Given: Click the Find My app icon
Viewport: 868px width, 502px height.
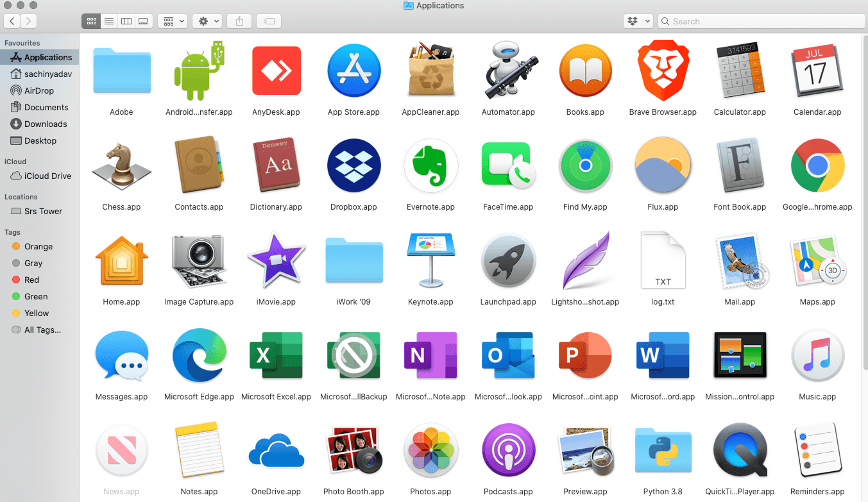Looking at the screenshot, I should (x=586, y=165).
